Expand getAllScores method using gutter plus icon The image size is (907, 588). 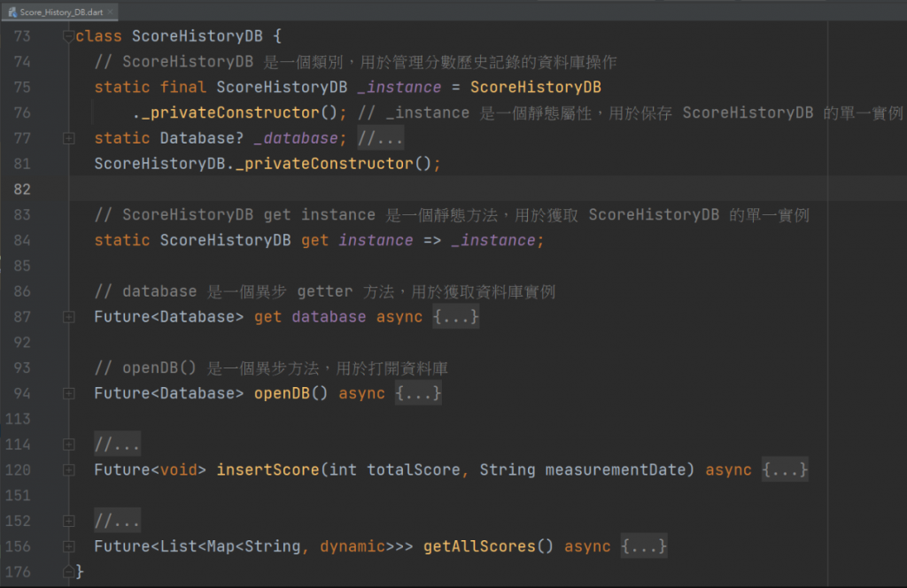click(x=68, y=546)
